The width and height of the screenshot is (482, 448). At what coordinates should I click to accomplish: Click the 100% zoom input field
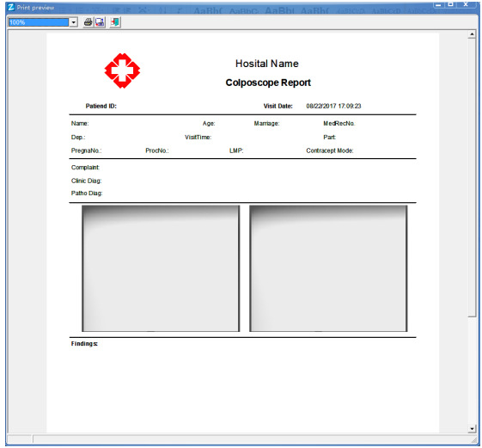point(39,22)
